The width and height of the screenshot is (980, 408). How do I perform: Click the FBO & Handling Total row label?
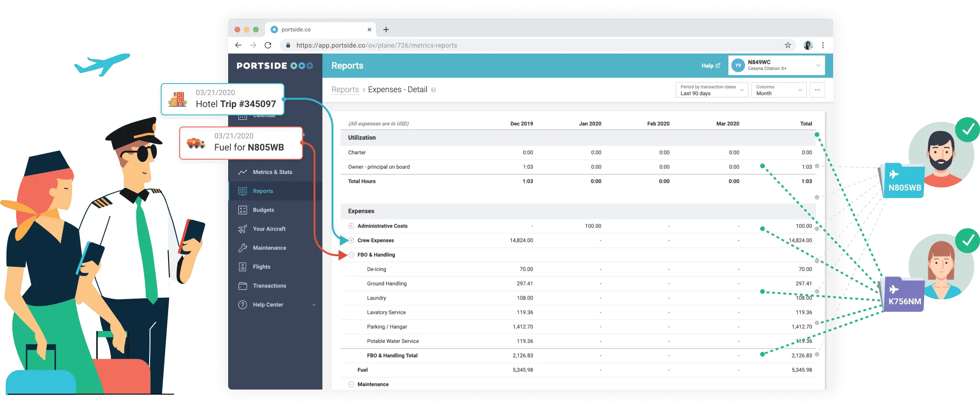[x=392, y=355]
